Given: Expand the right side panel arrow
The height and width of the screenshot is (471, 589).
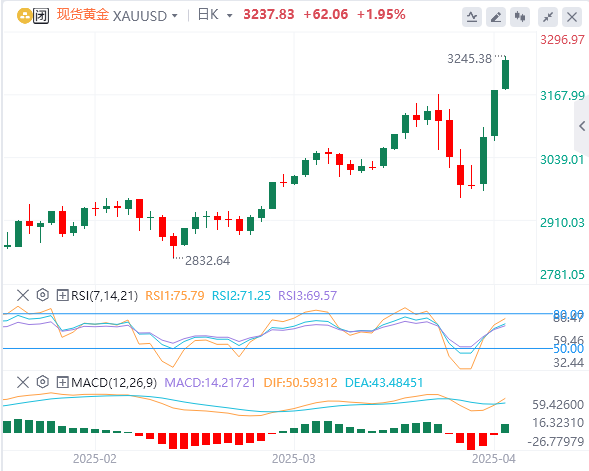Looking at the screenshot, I should coord(582,126).
